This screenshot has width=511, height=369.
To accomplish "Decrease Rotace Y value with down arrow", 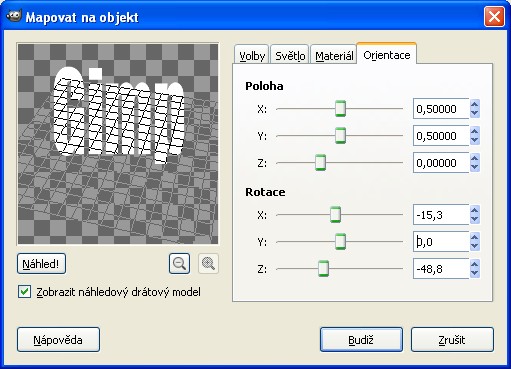I will pyautogui.click(x=475, y=246).
